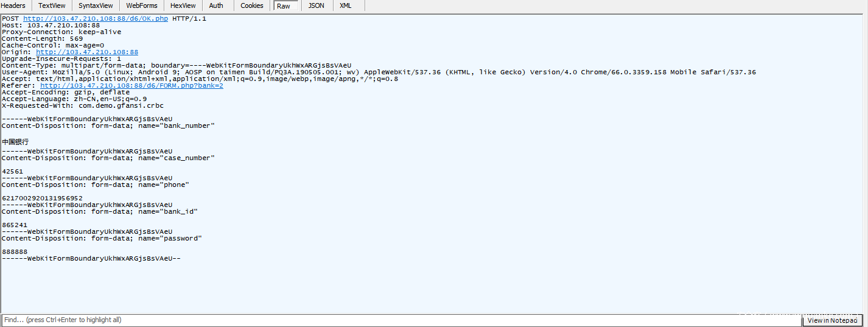This screenshot has height=327, width=868.
Task: Click the POST URL link ending in OK.php
Action: coord(96,19)
